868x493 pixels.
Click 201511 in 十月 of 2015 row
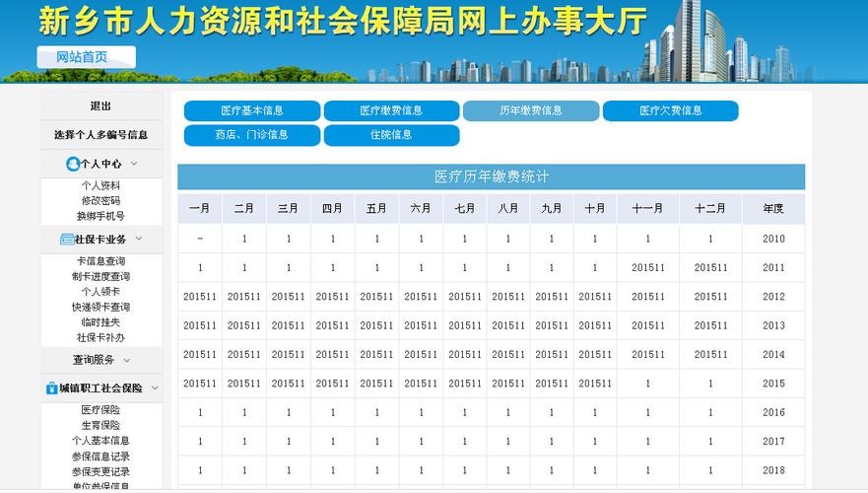pyautogui.click(x=595, y=384)
